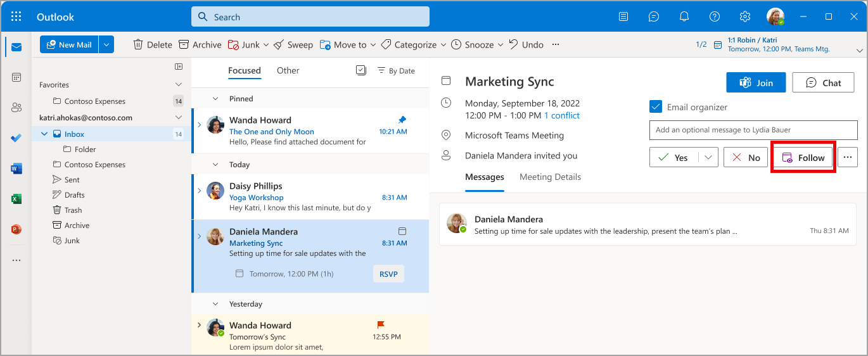868x356 pixels.
Task: Click the Follow meeting button
Action: (803, 157)
